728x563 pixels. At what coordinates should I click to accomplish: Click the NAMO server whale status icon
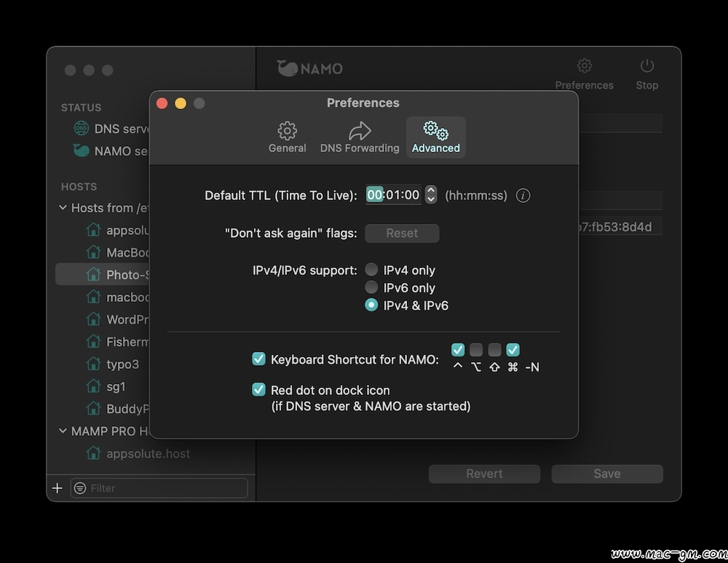[x=82, y=151]
